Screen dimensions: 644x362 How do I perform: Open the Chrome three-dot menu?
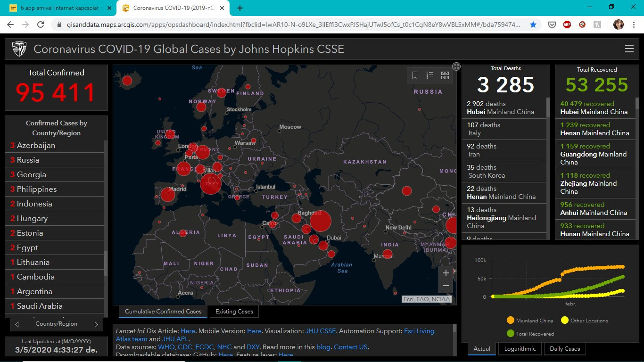pos(634,25)
